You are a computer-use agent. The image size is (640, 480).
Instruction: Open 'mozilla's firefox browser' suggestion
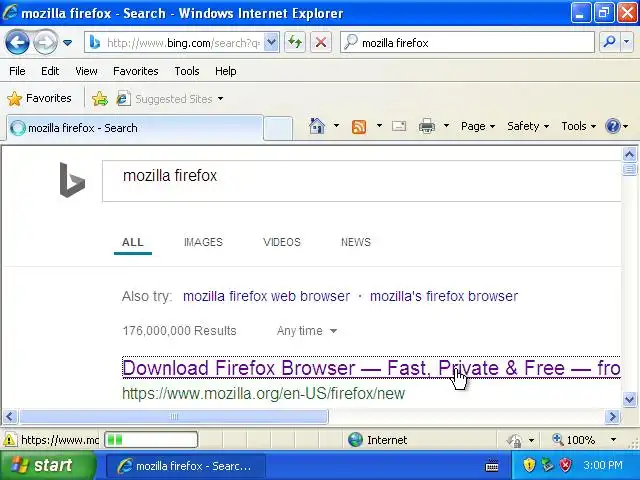click(x=444, y=296)
